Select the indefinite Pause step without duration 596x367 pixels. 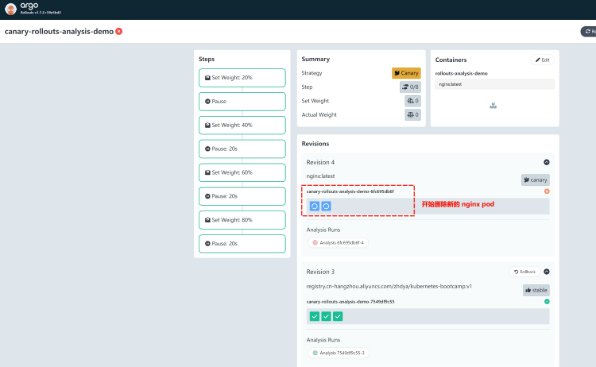[x=242, y=101]
